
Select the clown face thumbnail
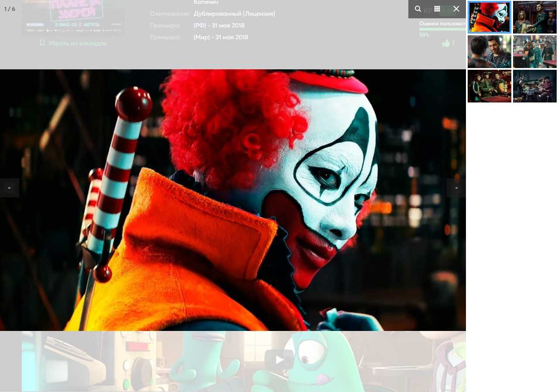click(490, 17)
